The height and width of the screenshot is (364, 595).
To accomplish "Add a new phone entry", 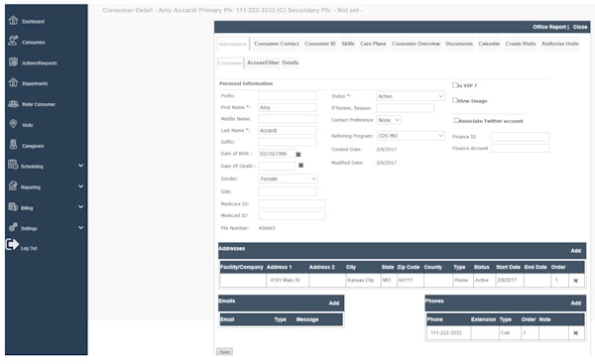I will click(x=575, y=303).
